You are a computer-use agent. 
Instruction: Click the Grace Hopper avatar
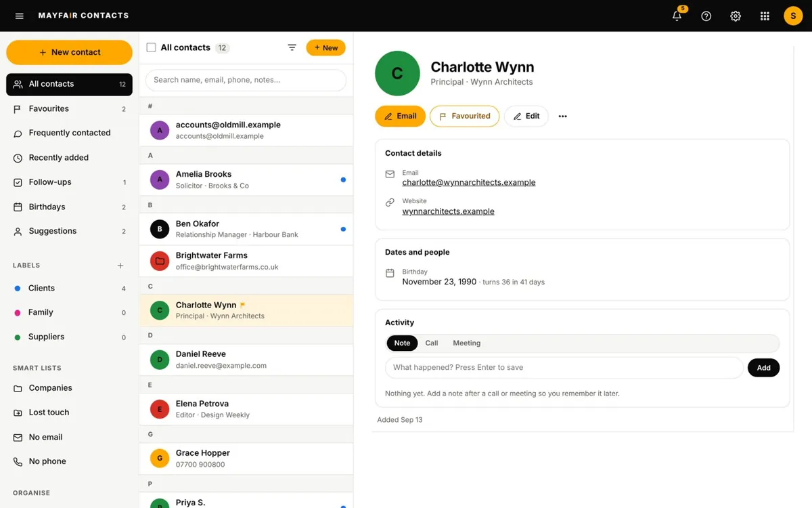160,458
